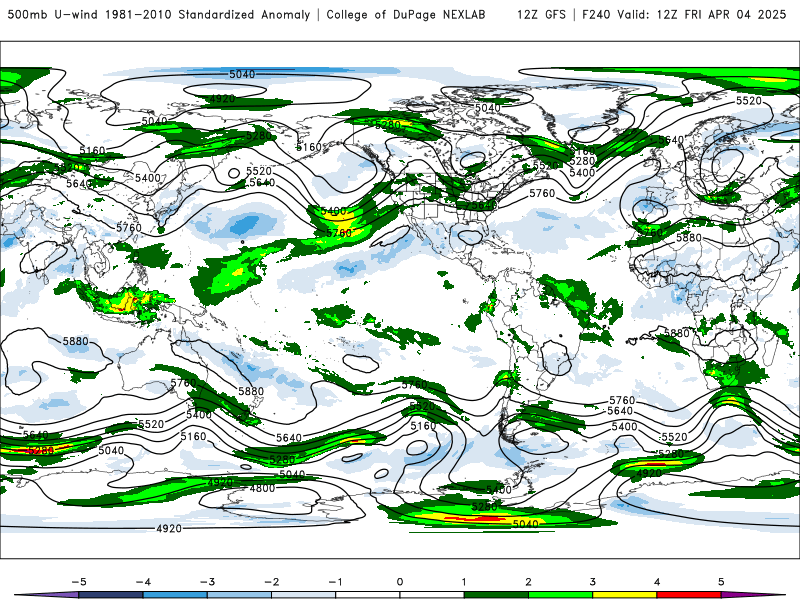800x600 pixels.
Task: Pick the dark green 1 to 2 swatch
Action: pyautogui.click(x=497, y=595)
